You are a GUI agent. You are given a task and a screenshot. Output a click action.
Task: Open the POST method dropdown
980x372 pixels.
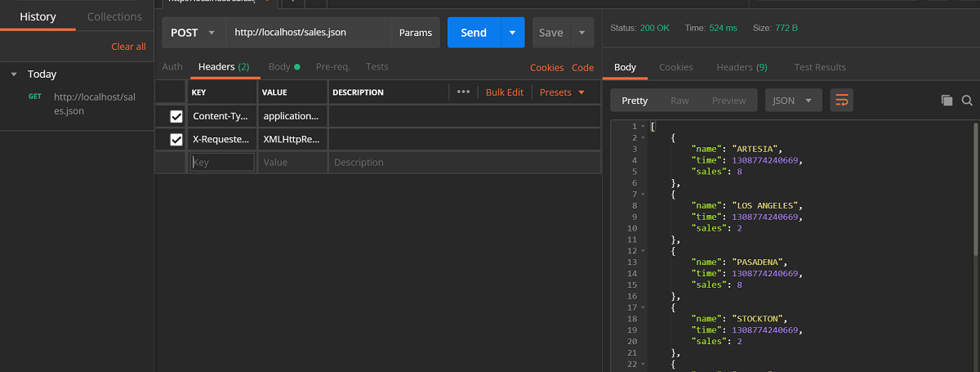pyautogui.click(x=194, y=33)
